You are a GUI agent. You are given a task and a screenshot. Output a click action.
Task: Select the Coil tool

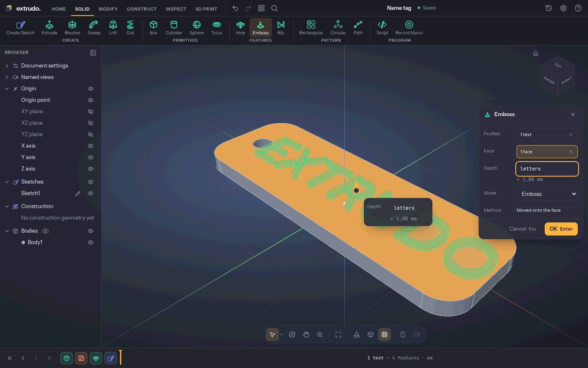pyautogui.click(x=130, y=28)
